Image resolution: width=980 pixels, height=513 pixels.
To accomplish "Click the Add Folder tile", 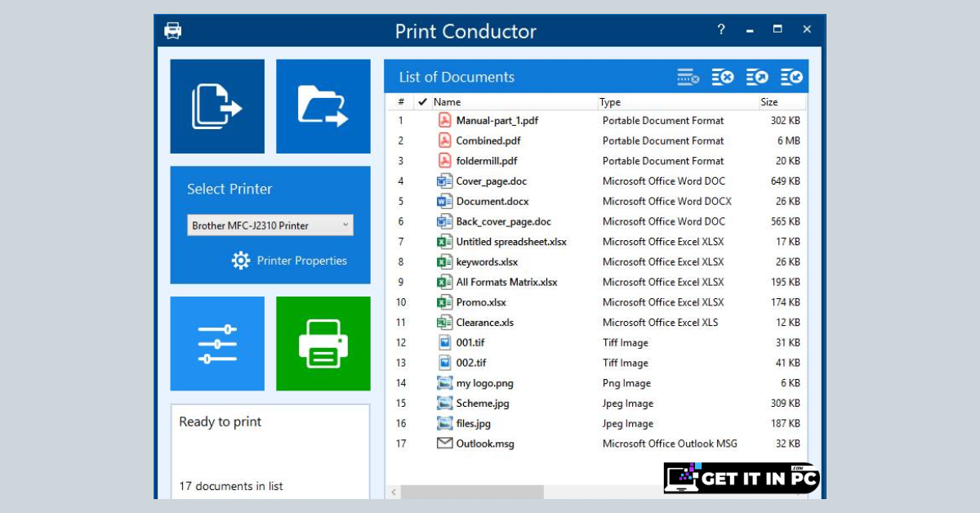I will click(323, 106).
